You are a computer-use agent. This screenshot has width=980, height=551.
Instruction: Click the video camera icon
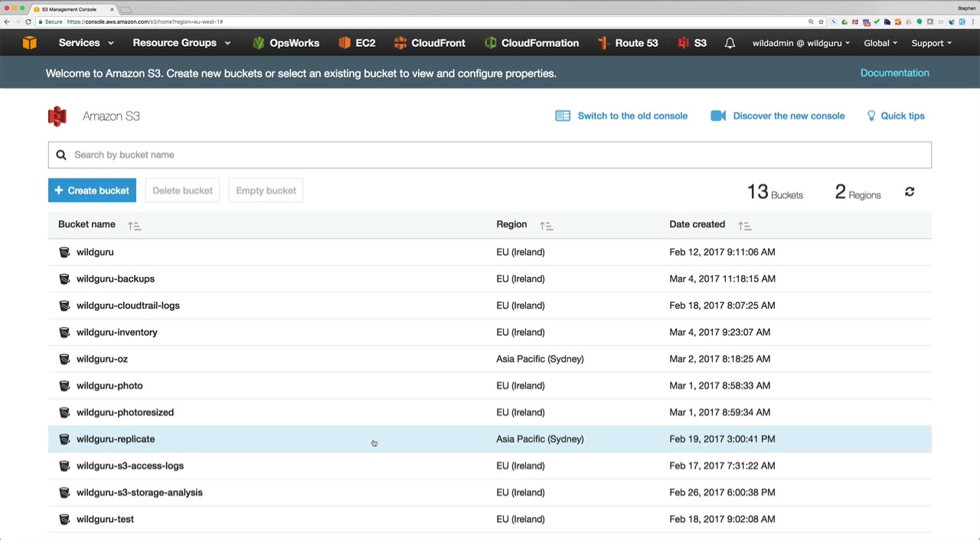click(718, 116)
